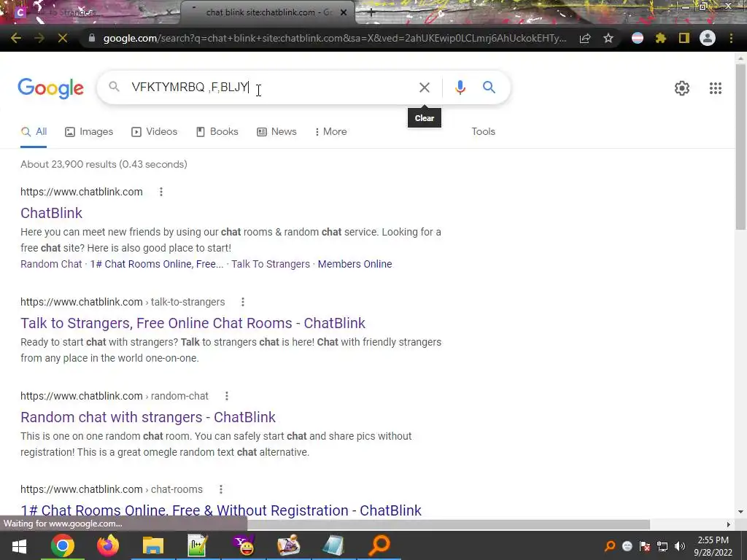747x560 pixels.
Task: Open the Chrome three-dot menu
Action: point(731,38)
